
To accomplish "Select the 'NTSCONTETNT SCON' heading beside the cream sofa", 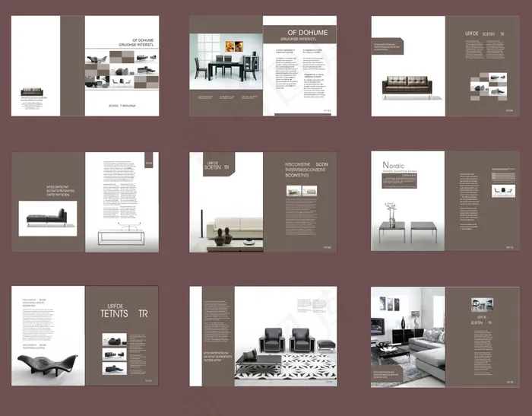I will coord(306,170).
